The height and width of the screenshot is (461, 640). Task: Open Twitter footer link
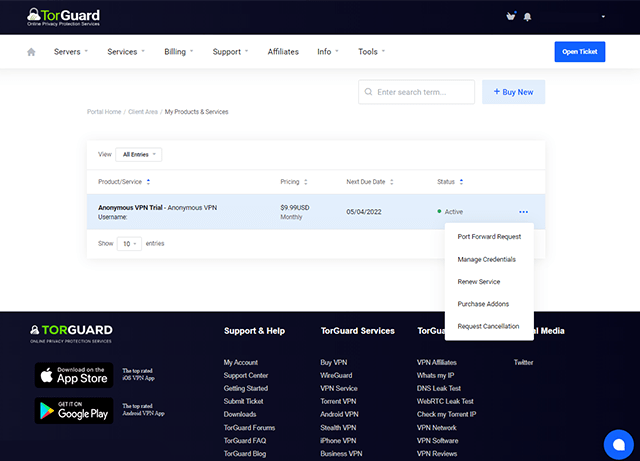pos(523,363)
